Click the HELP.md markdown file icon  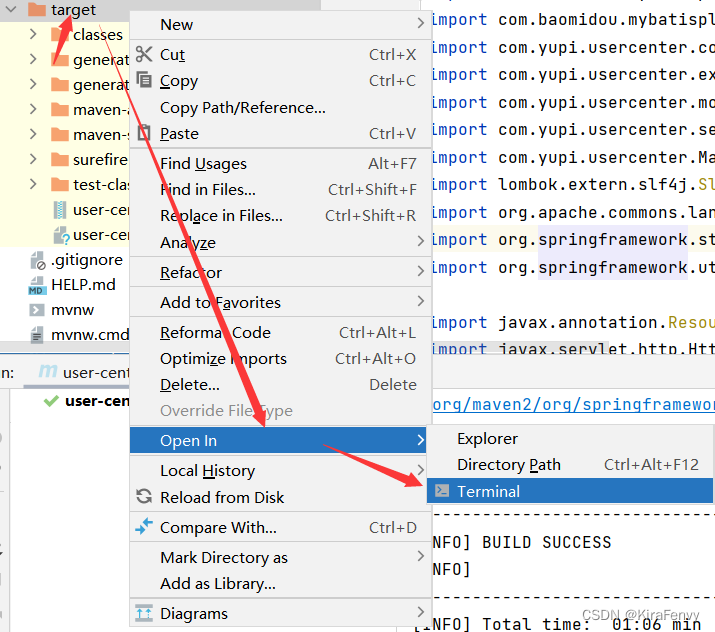click(x=37, y=285)
